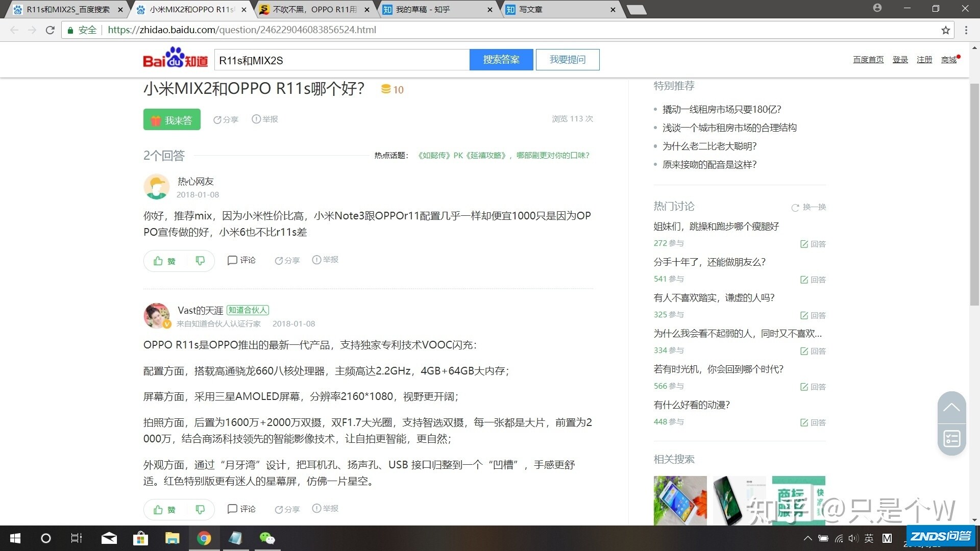The image size is (980, 551).
Task: Share the Vast的天涯 answer
Action: [287, 509]
